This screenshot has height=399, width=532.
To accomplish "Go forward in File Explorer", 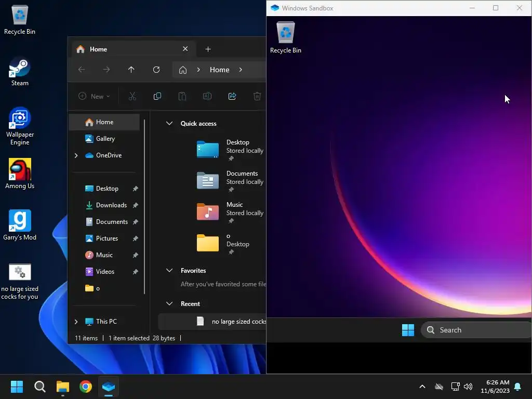I will click(x=107, y=70).
